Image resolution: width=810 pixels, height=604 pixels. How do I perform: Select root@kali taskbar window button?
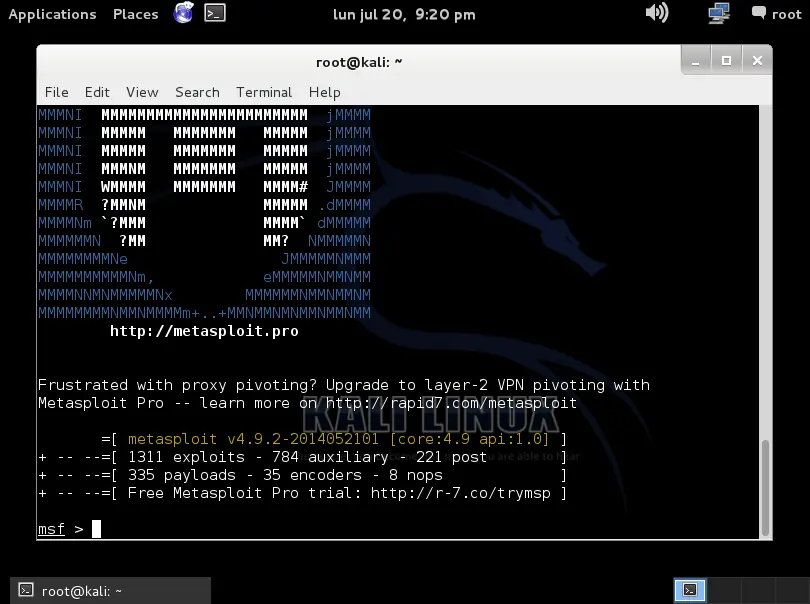pos(110,591)
